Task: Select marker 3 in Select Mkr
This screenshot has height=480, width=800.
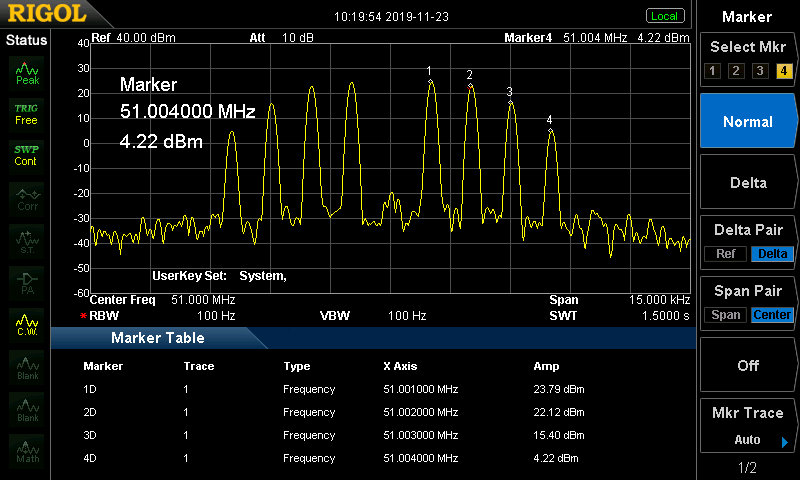Action: point(760,71)
